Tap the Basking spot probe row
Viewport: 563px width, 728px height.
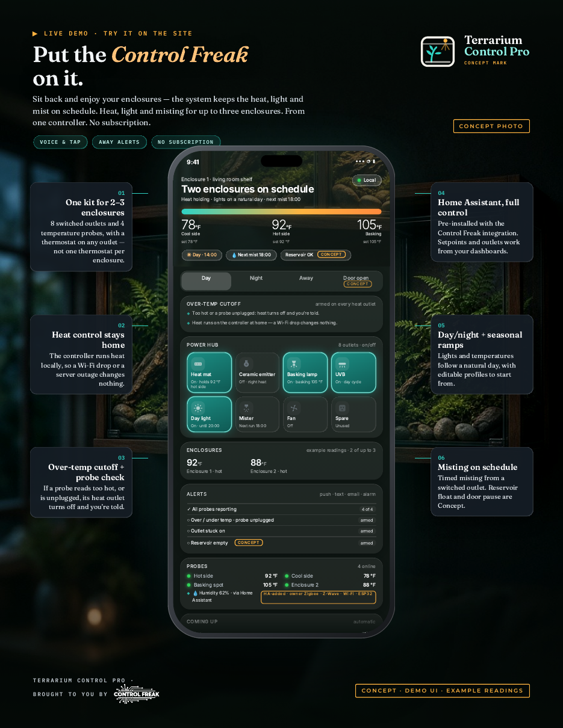tap(232, 585)
